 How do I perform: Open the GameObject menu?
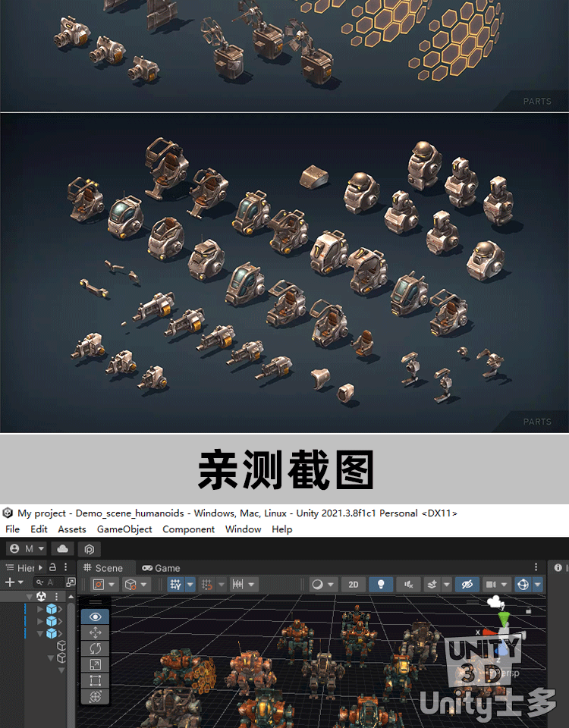[x=124, y=529]
